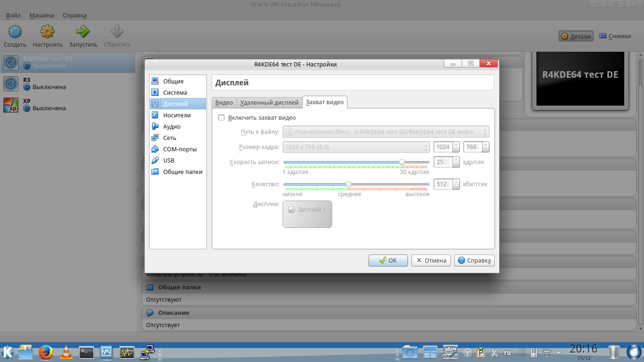Open the Файл menu
Screen dimensions: 644x362
(13, 16)
